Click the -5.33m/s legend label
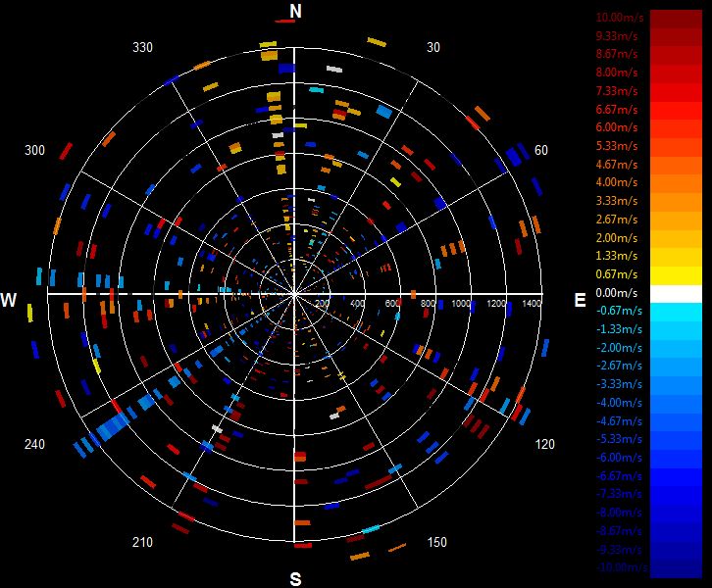Image resolution: width=712 pixels, height=588 pixels. coord(619,439)
